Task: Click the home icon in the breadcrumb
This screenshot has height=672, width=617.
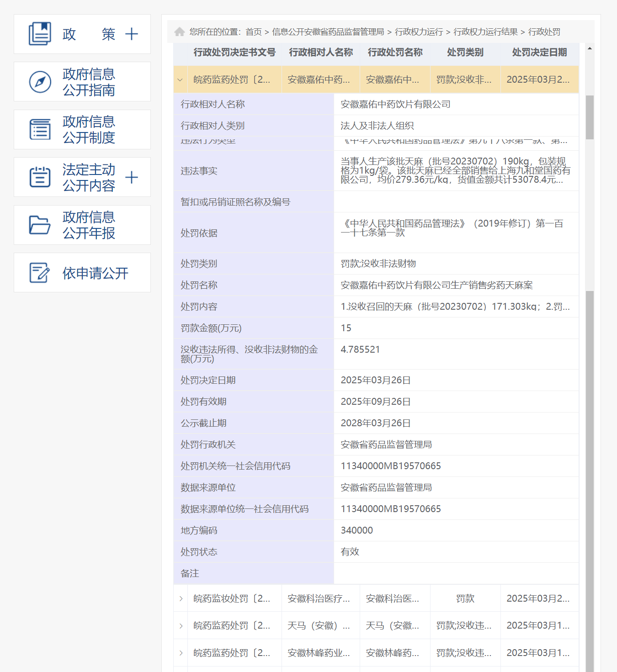Action: 179,32
